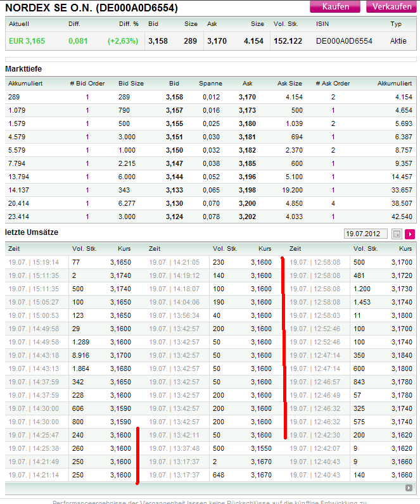Click the Kurs value 3,1620 at 12:42:30
Screen dimensions: 420x504
click(x=402, y=435)
